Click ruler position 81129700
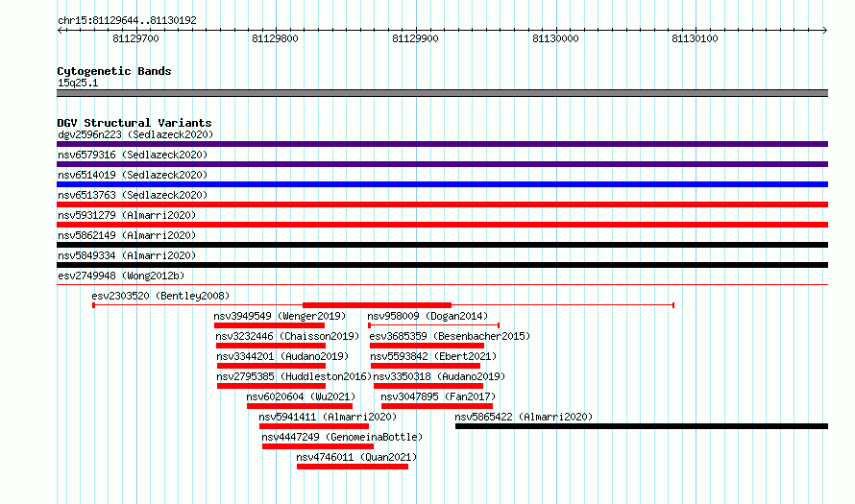This screenshot has width=855, height=504. coord(135,38)
